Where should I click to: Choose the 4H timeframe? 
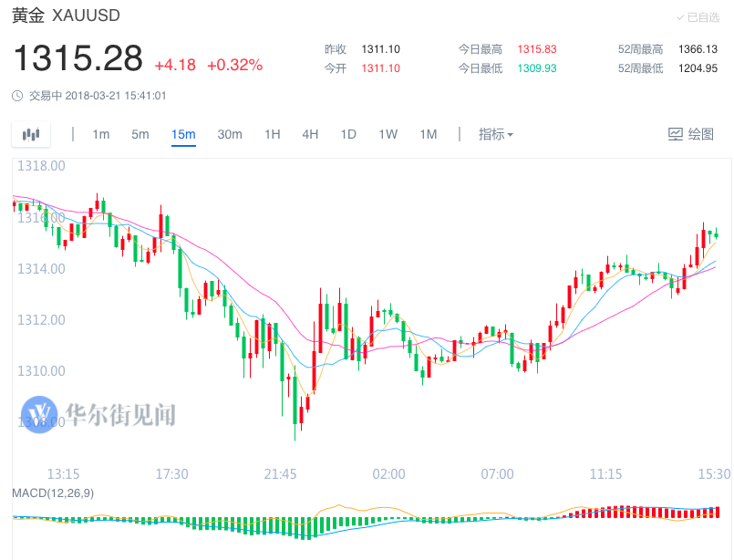pos(310,134)
